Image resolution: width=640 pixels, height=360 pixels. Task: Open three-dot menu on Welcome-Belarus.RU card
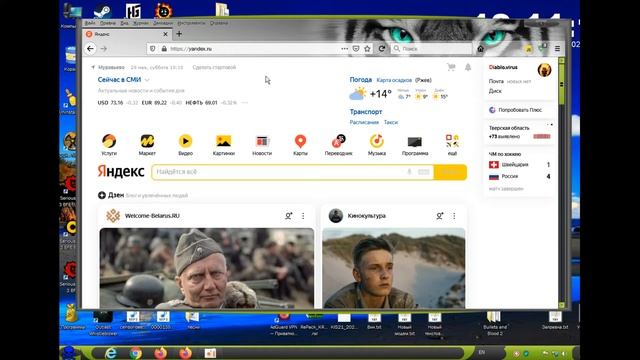pyautogui.click(x=303, y=216)
